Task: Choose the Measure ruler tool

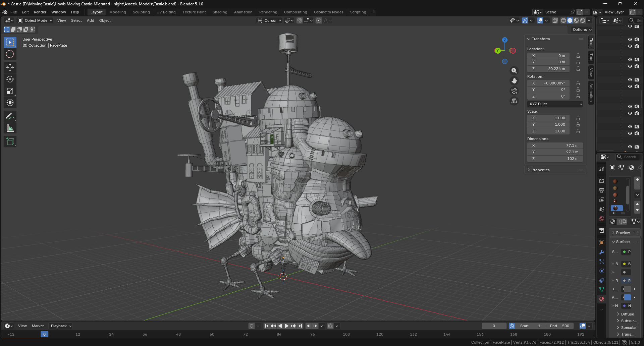Action: click(10, 128)
